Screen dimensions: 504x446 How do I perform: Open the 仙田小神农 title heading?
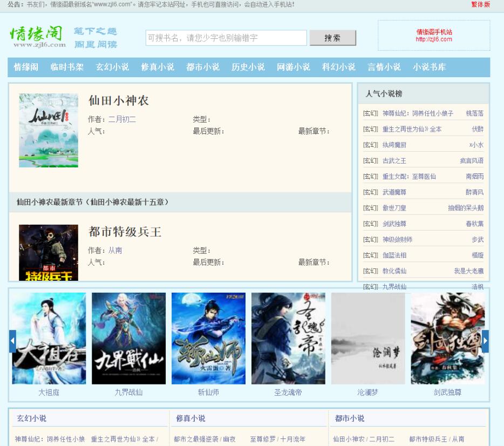[119, 100]
